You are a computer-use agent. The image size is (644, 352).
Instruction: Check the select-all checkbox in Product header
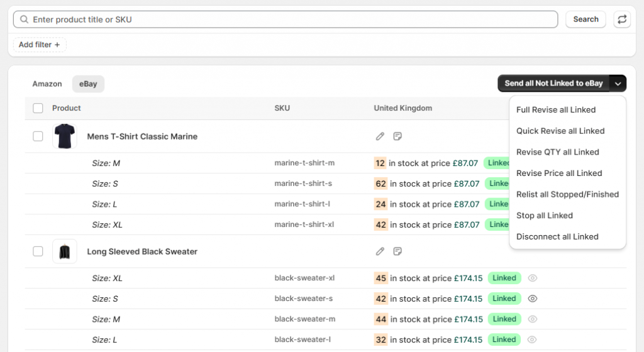38,108
